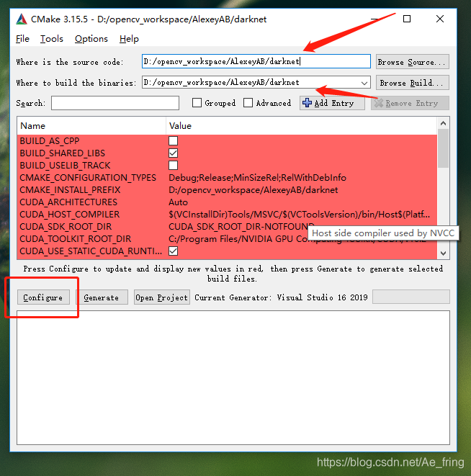Click the Configure button
The image size is (471, 476).
click(x=43, y=297)
